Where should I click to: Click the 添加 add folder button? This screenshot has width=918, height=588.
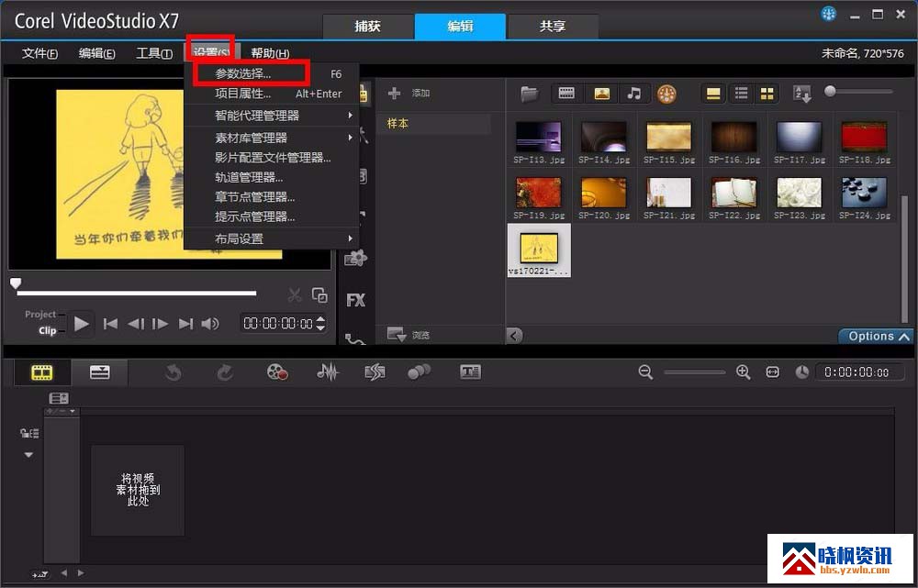(409, 93)
